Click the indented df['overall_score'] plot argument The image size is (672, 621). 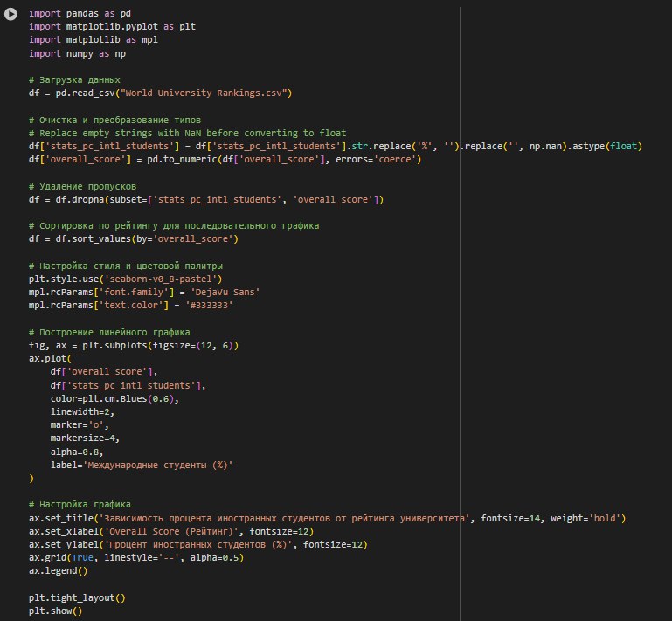[104, 372]
